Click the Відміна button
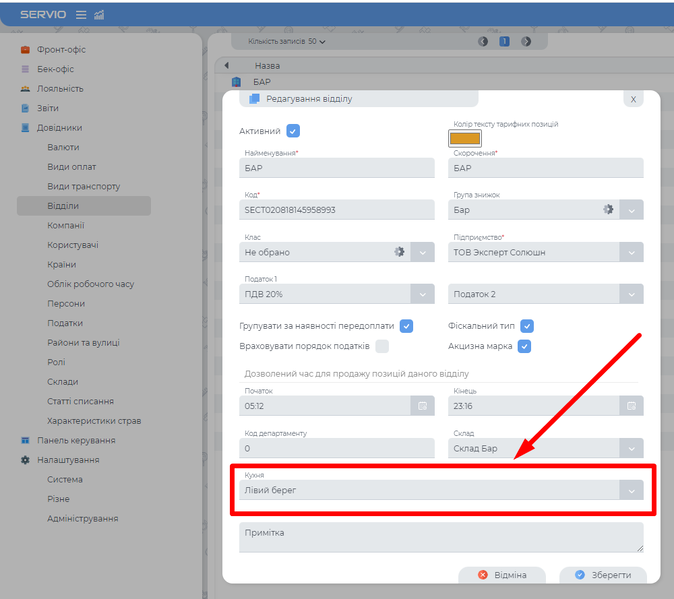 [x=501, y=575]
